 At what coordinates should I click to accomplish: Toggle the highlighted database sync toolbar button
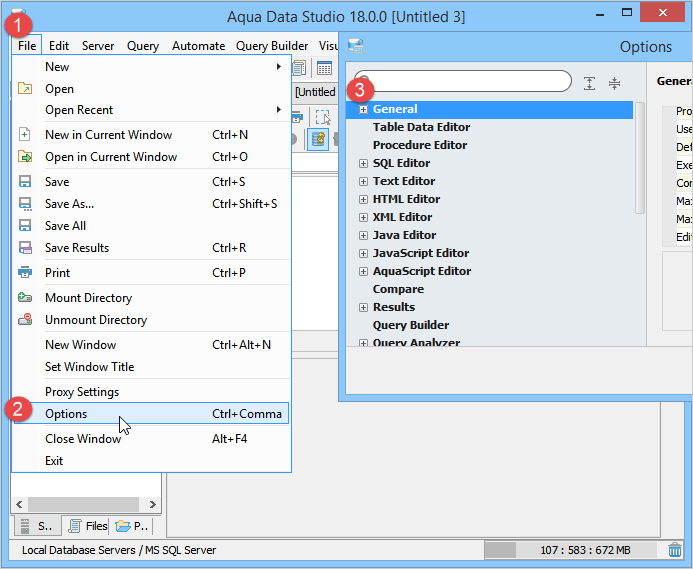(x=318, y=139)
